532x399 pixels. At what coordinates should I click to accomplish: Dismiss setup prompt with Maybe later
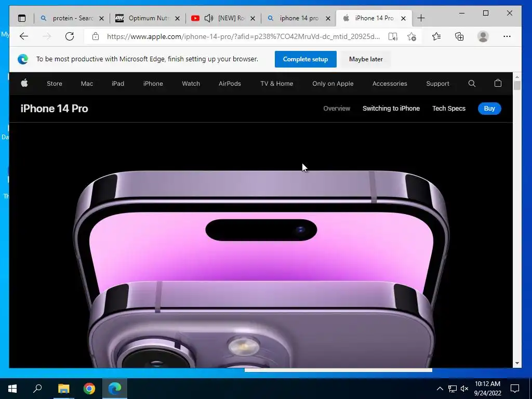(x=366, y=59)
